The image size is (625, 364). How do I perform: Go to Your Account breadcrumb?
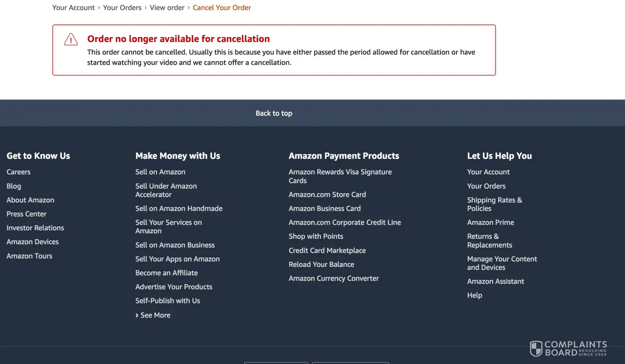[73, 8]
